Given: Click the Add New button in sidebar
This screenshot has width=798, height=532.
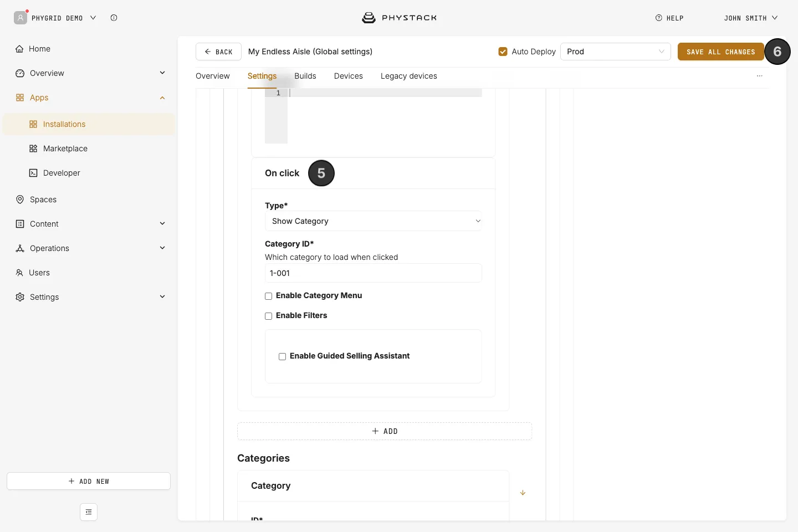Looking at the screenshot, I should [89, 481].
